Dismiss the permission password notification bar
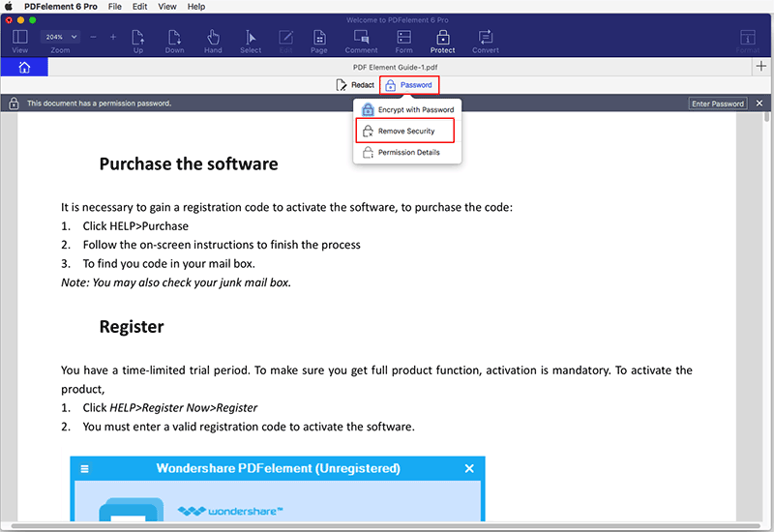Screen dimensions: 774x532 [759, 103]
